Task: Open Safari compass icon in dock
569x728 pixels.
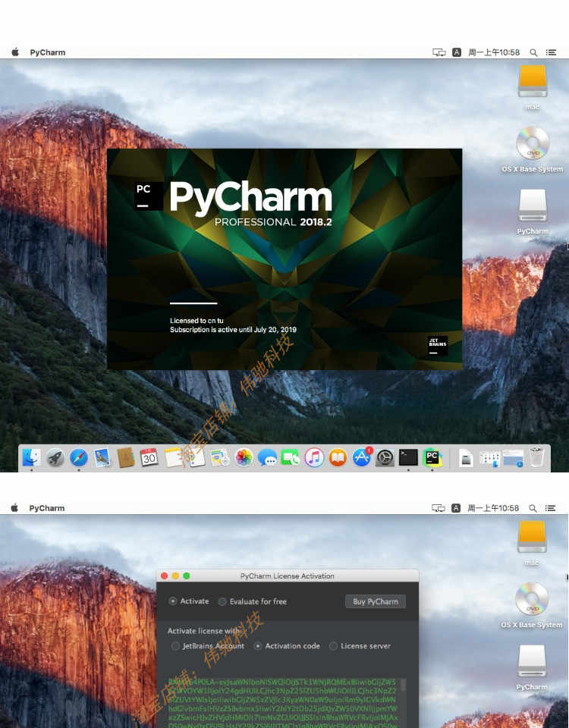Action: coord(78,458)
